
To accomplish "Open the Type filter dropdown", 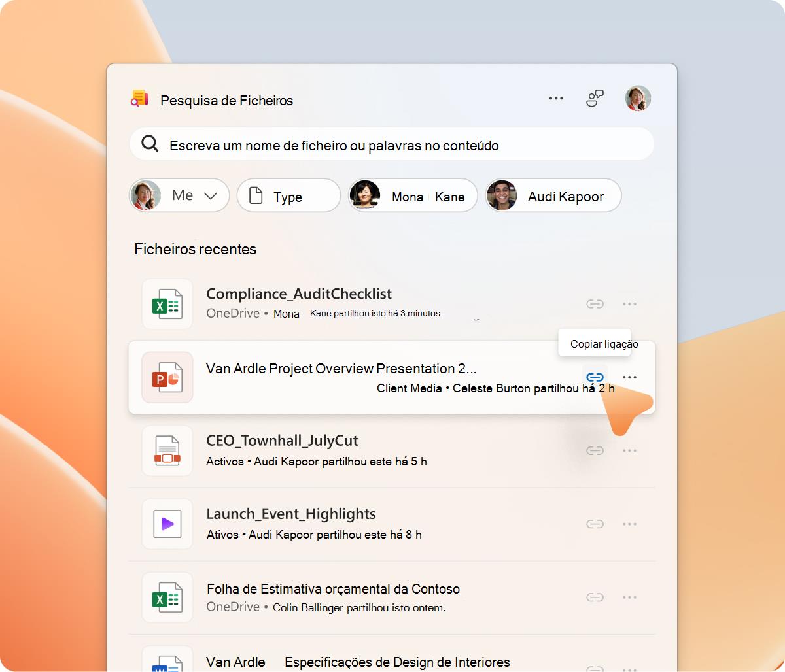I will tap(288, 195).
